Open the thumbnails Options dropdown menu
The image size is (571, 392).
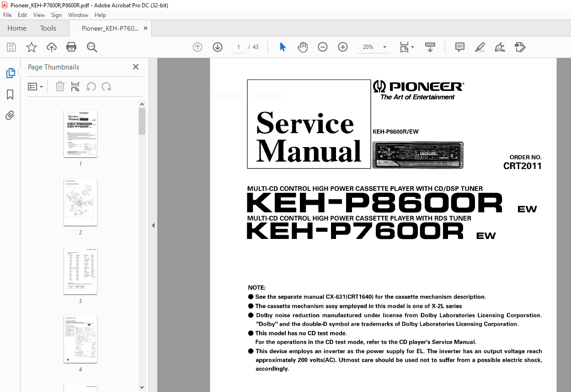point(36,87)
